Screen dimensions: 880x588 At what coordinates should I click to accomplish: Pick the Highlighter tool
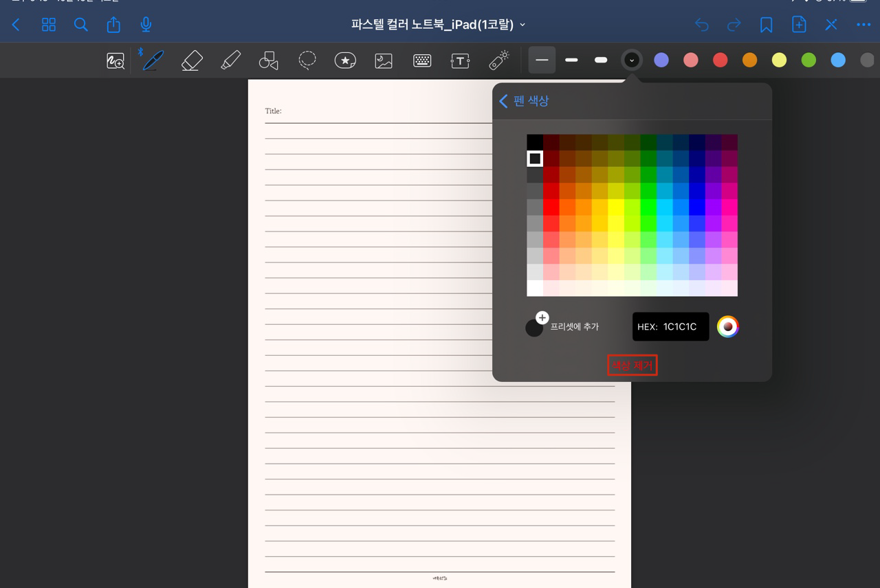(x=230, y=60)
